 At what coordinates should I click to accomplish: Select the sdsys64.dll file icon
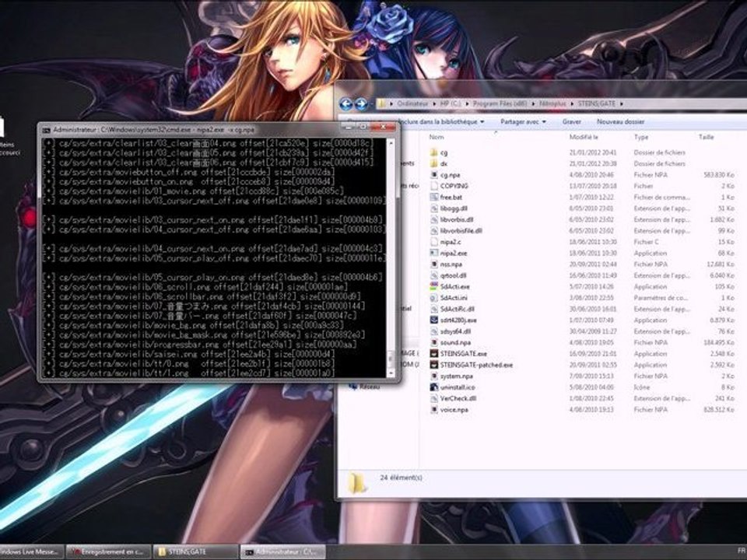[x=434, y=331]
